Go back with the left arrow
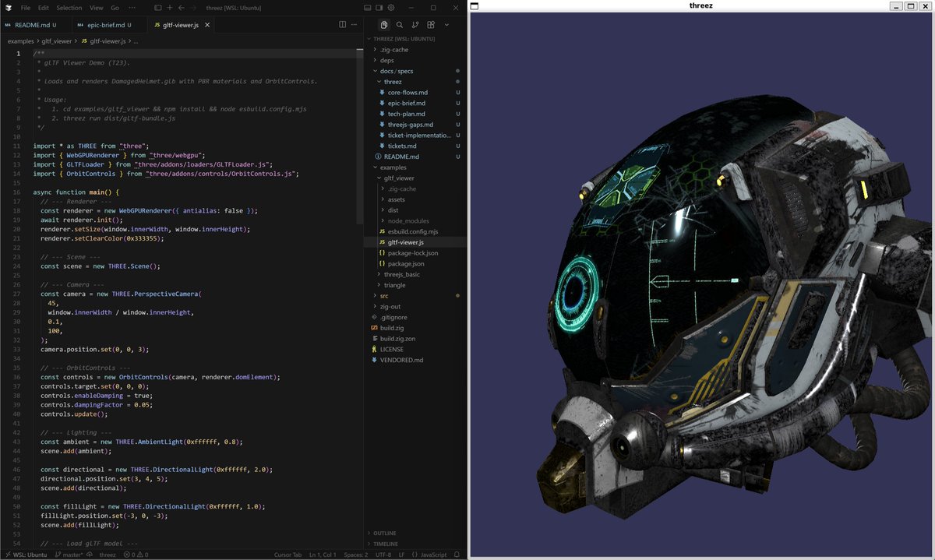The width and height of the screenshot is (935, 560). [x=182, y=8]
